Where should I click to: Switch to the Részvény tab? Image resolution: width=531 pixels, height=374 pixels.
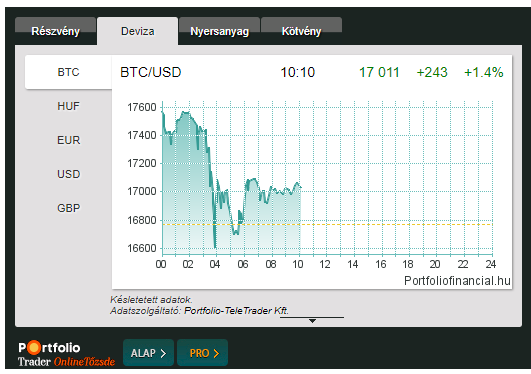pyautogui.click(x=56, y=31)
